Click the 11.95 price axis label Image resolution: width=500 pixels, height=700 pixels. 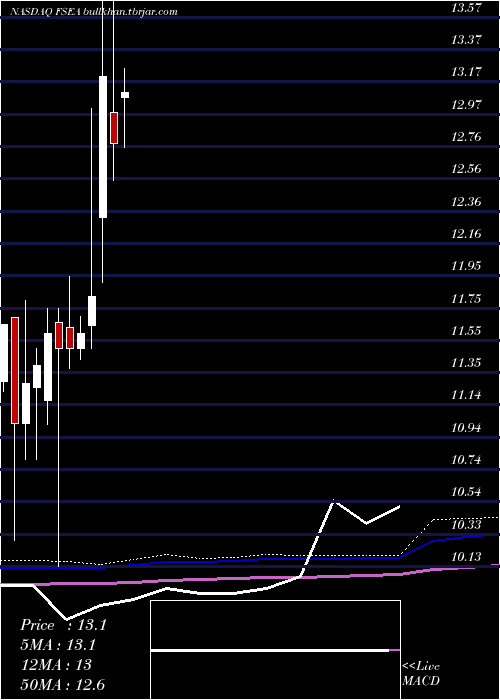[466, 266]
